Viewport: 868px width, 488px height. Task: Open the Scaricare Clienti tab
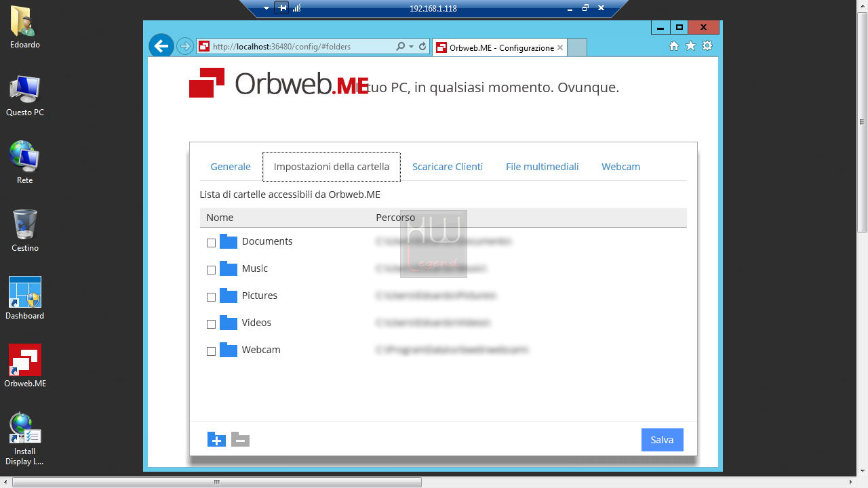tap(448, 167)
